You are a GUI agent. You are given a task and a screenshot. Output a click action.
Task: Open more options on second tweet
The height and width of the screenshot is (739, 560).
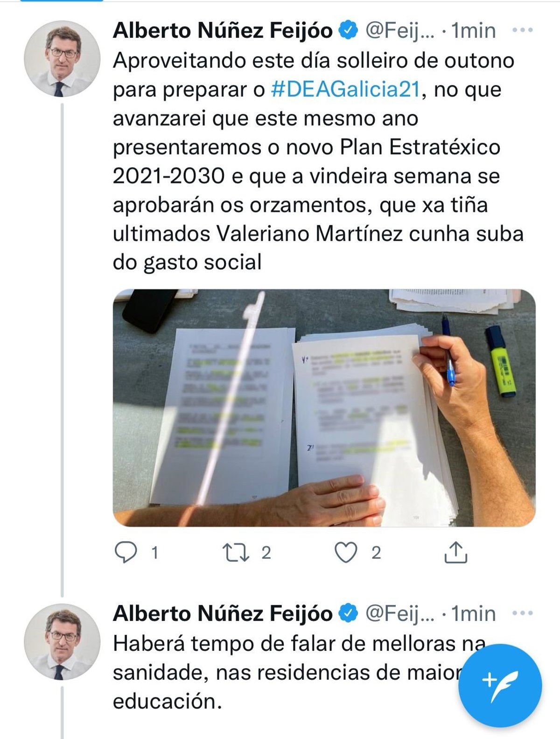pyautogui.click(x=522, y=613)
